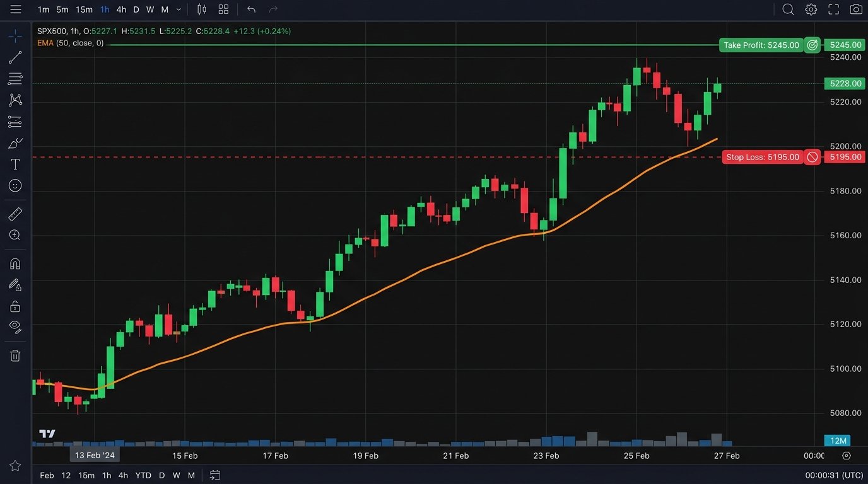Delete all drawings with the trash icon
Image resolution: width=868 pixels, height=484 pixels.
(15, 355)
